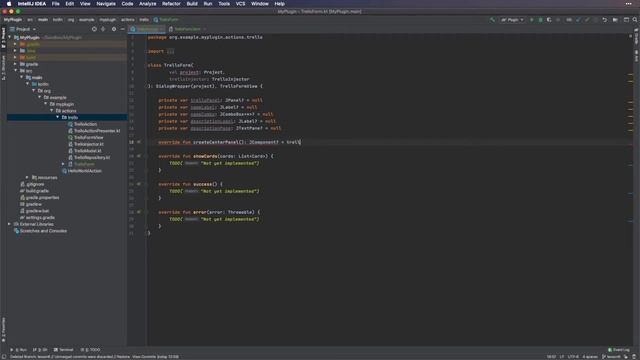Click the trello breadcrumb in navigation bar
This screenshot has width=640, height=360.
(144, 20)
